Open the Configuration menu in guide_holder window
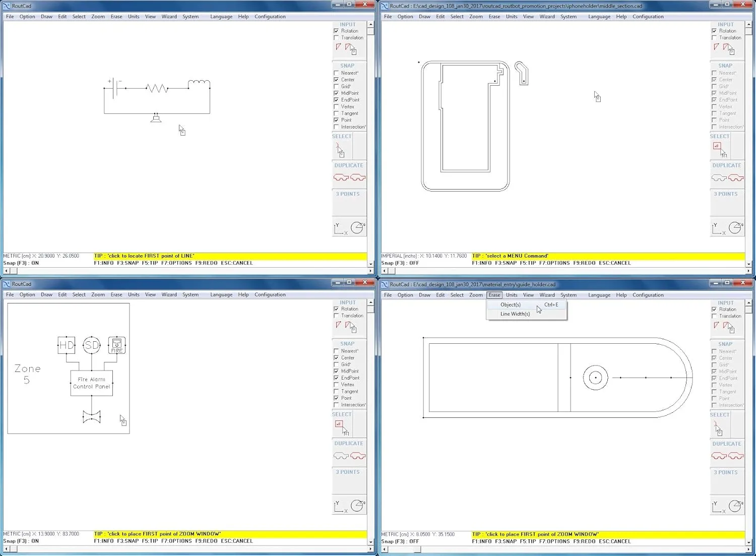Screen dimensions: 756x556 [648, 295]
